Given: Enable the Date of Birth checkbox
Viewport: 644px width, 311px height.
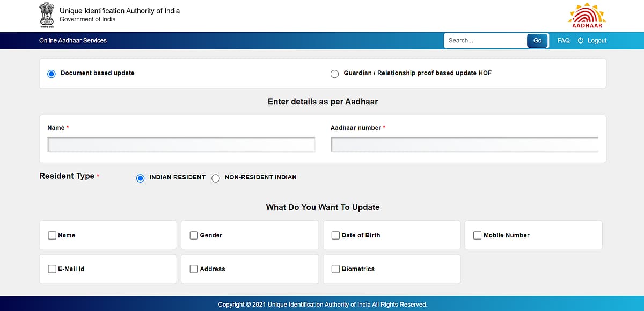Looking at the screenshot, I should point(335,235).
